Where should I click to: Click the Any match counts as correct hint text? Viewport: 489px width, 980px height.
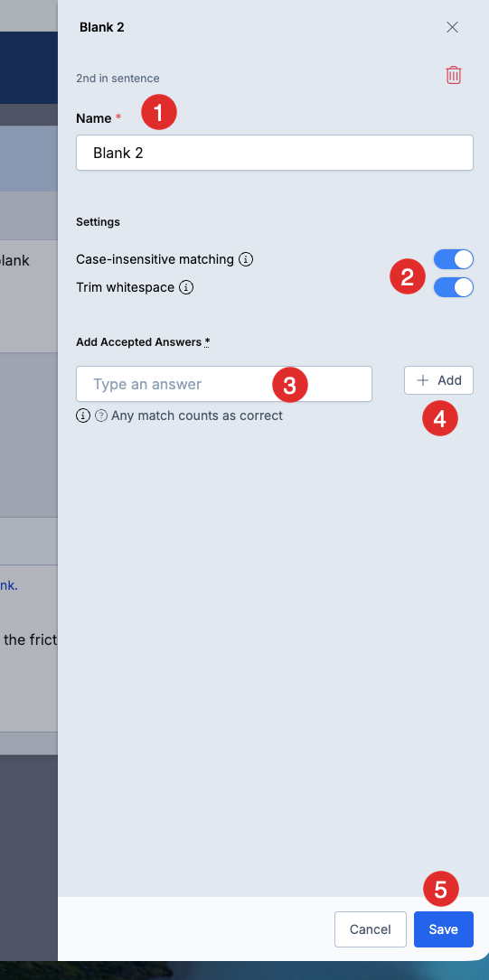pos(197,415)
